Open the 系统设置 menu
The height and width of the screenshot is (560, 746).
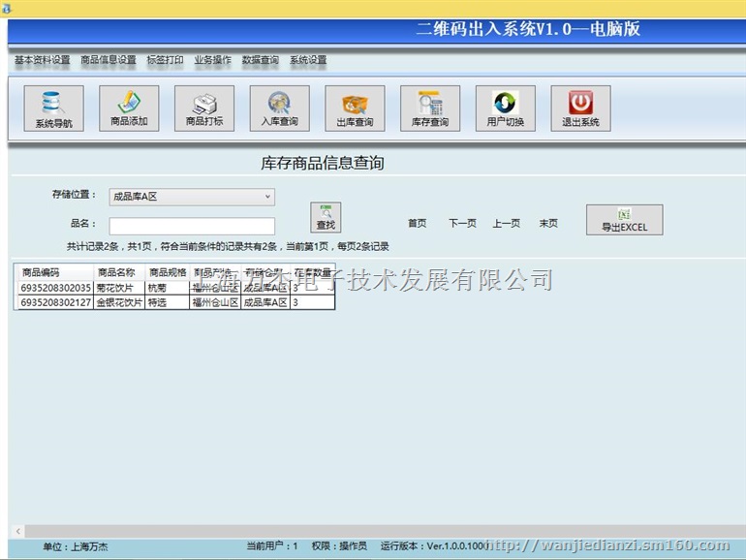[x=308, y=60]
